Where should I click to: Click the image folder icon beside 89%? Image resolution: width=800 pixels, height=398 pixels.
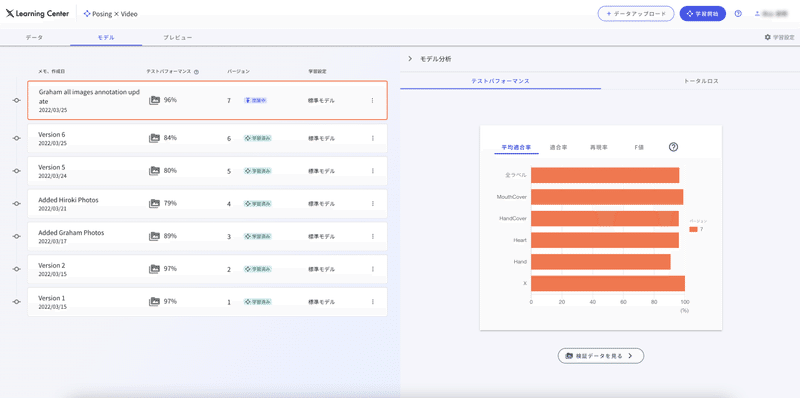coord(154,236)
